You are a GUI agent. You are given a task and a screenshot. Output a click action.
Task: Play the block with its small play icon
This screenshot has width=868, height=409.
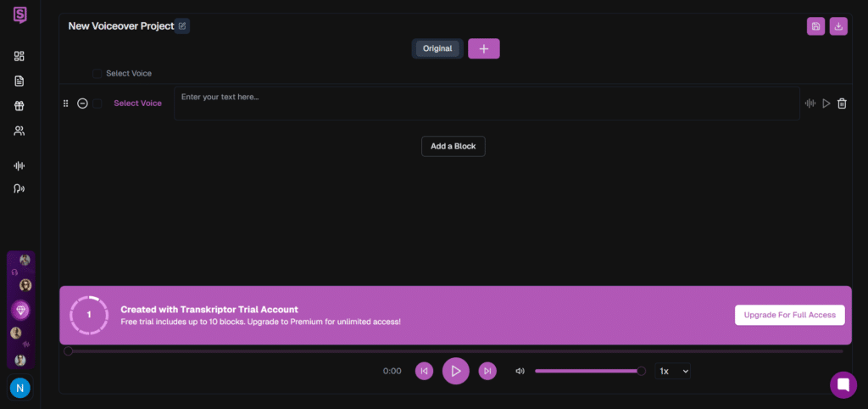tap(826, 103)
